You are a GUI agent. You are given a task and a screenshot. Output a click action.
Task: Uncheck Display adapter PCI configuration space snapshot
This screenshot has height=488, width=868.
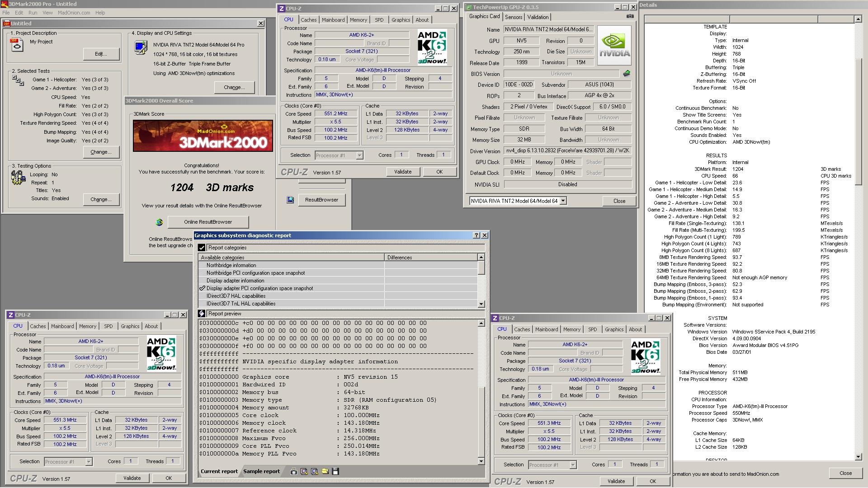[x=202, y=288]
